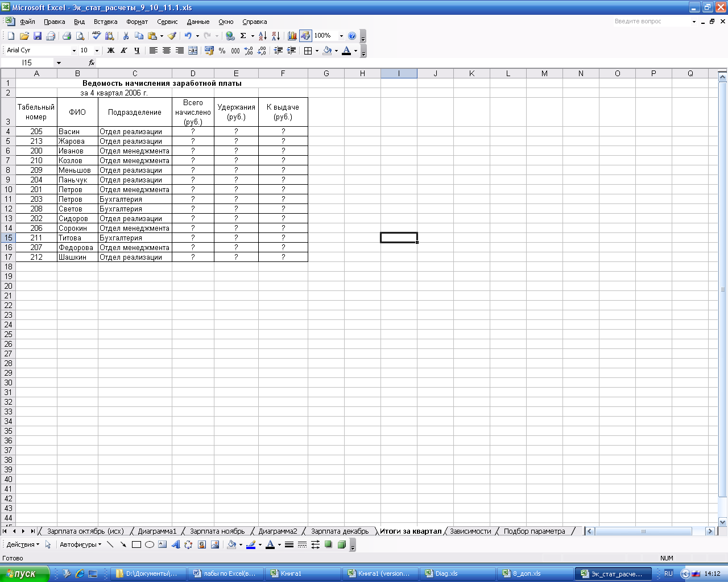Select the Rectangle drawing tool

(x=136, y=544)
